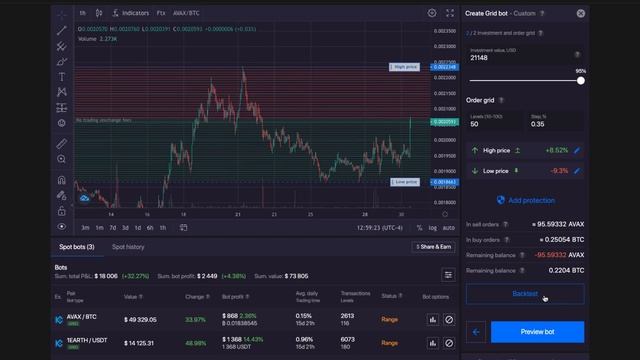Toggle log scale on chart
This screenshot has height=360, width=640.
(433, 228)
